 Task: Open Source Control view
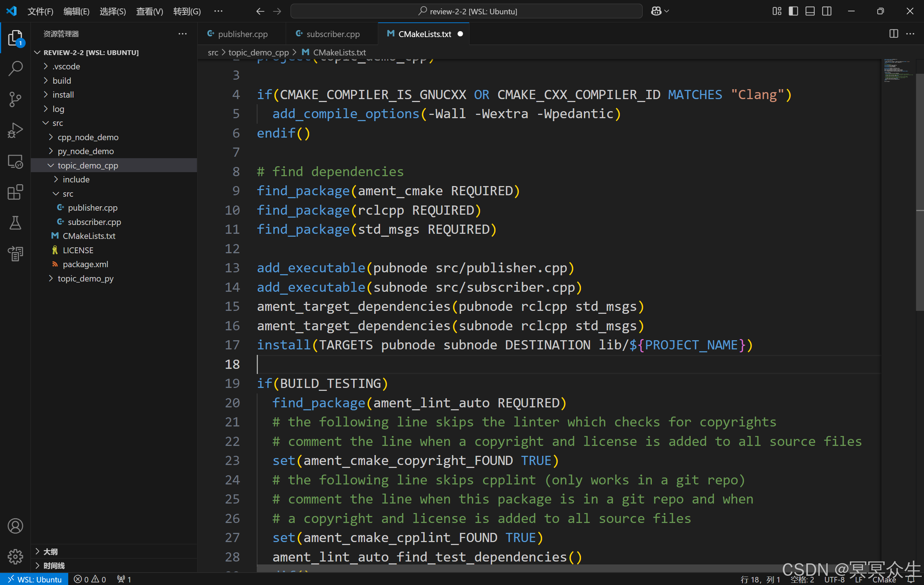coord(15,99)
